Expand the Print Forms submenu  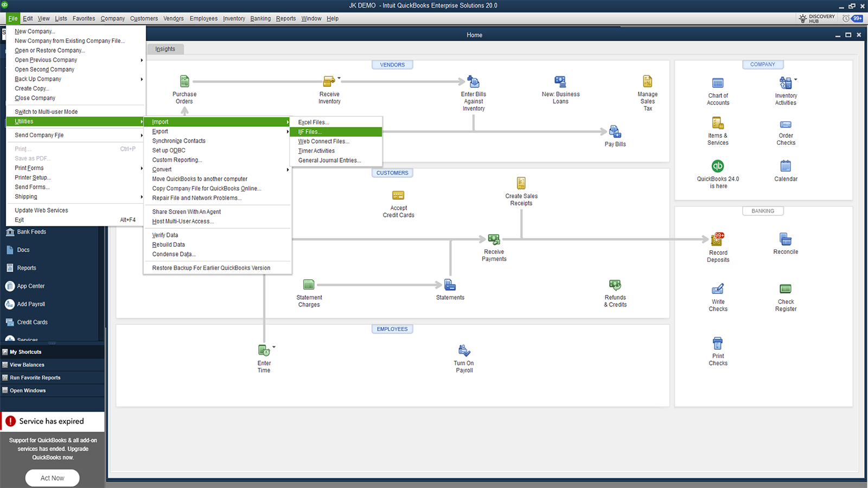29,168
